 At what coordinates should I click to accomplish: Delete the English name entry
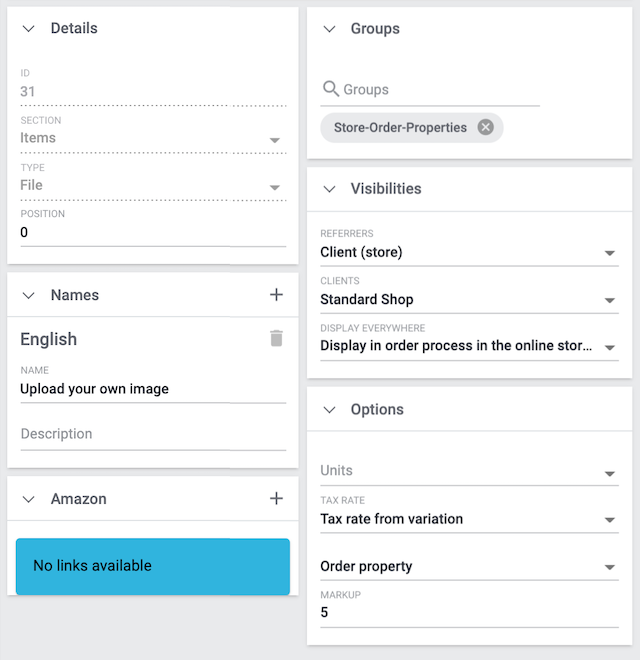tap(276, 339)
